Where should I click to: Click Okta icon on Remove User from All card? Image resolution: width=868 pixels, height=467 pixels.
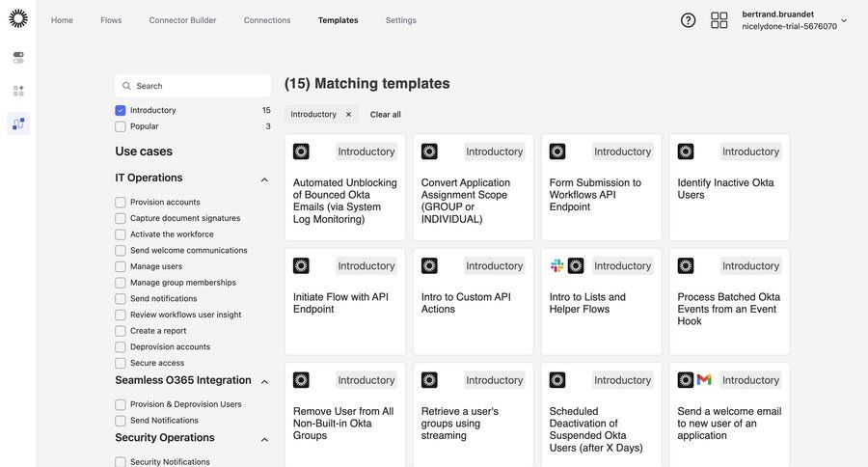pos(301,380)
